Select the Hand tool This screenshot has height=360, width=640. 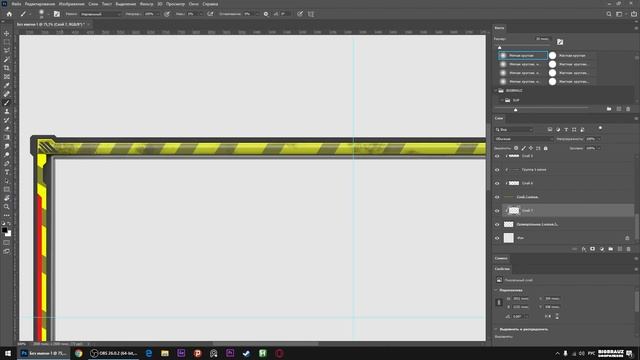click(x=7, y=198)
